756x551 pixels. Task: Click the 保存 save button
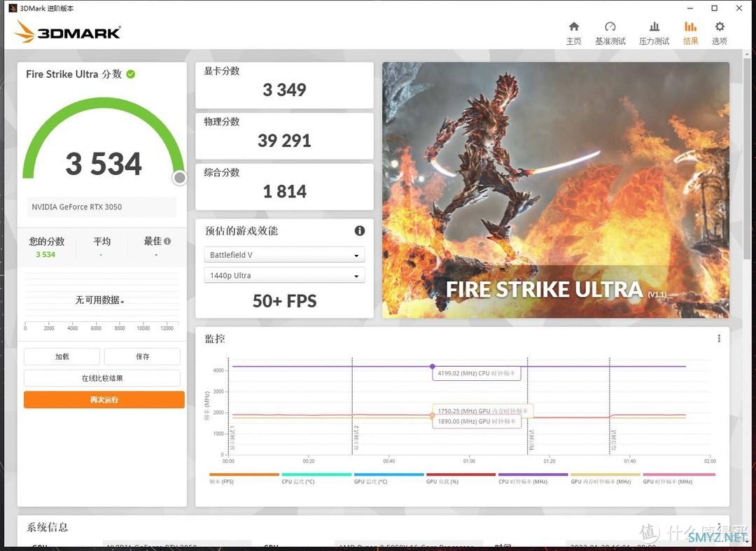click(x=142, y=356)
